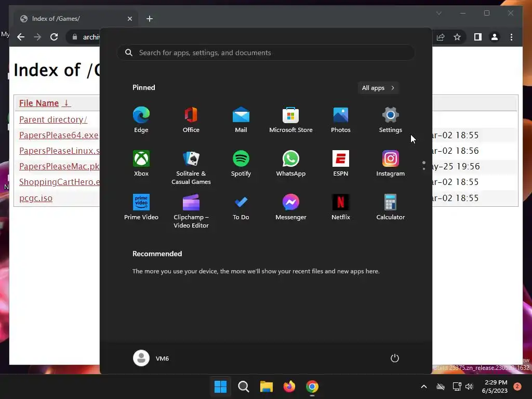Screen dimensions: 532x399
Task: Open Chrome profile menu
Action: click(495, 37)
